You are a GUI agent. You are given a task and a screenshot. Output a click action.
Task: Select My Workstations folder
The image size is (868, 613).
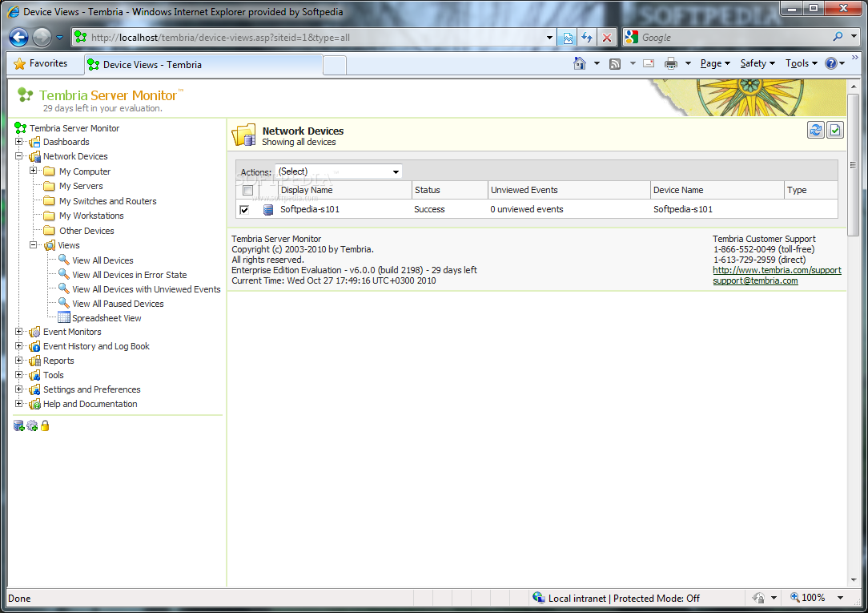91,216
